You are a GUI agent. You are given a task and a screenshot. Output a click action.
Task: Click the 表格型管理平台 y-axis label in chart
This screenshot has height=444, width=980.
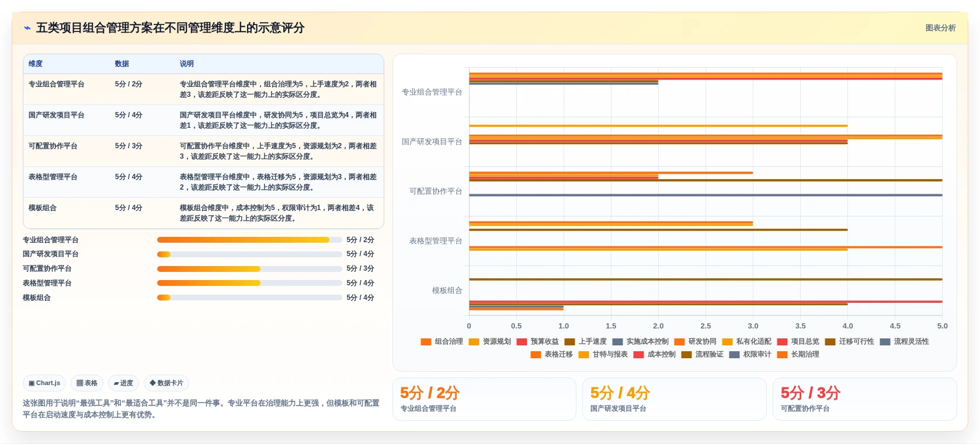[x=436, y=241]
